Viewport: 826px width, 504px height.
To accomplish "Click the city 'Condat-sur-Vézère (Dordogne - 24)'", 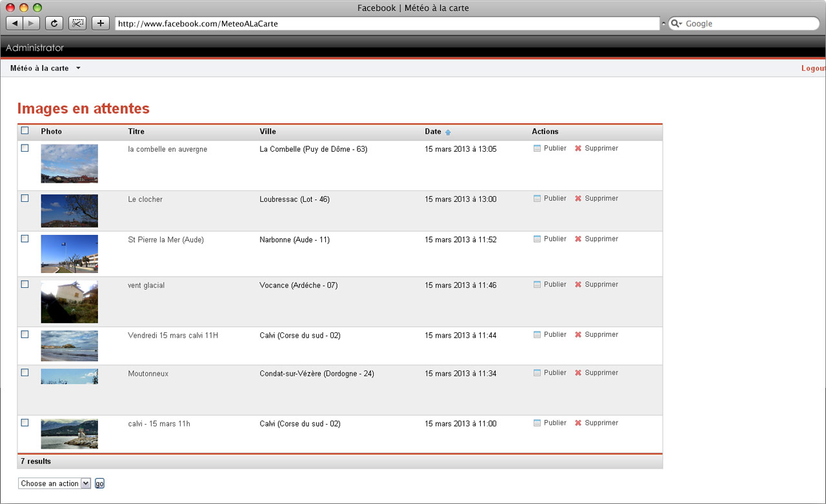I will pos(317,374).
